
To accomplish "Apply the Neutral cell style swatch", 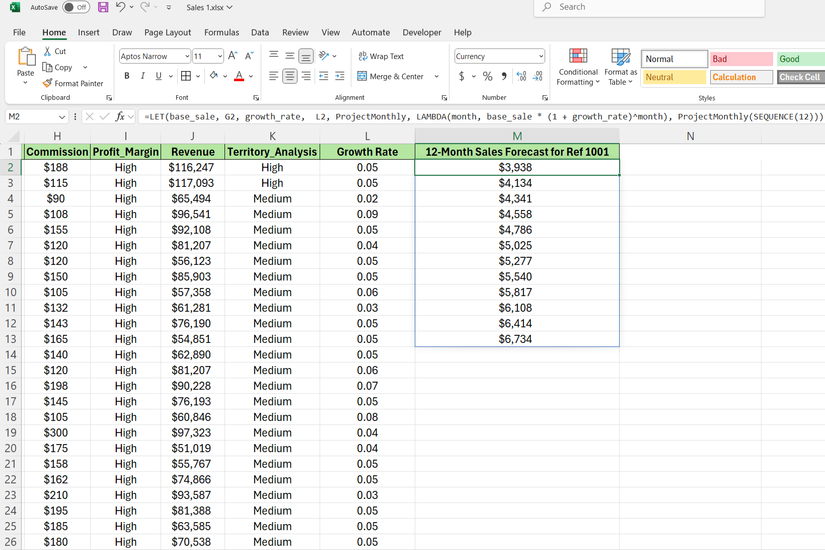I will coord(674,77).
